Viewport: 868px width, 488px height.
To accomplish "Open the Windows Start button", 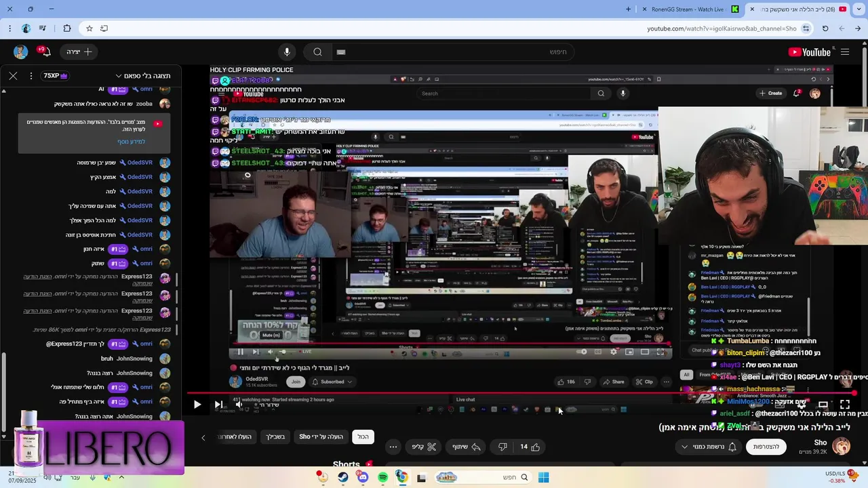I will (x=543, y=477).
